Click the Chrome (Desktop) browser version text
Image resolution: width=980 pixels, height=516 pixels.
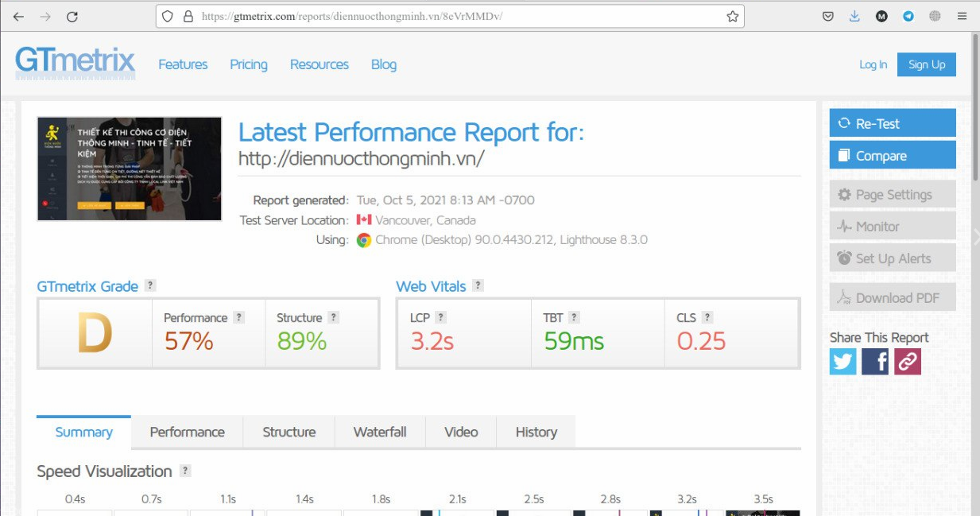click(x=511, y=239)
